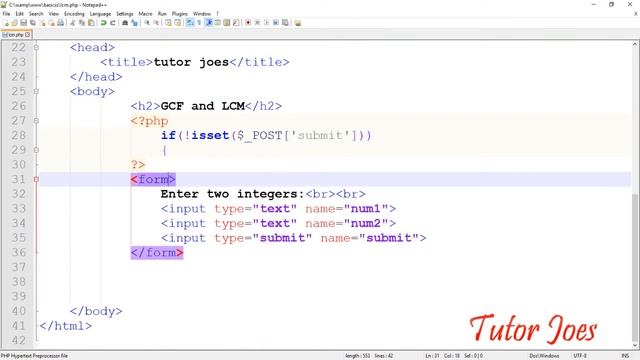Click 'Dos\Windows' in the status bar

pos(544,356)
